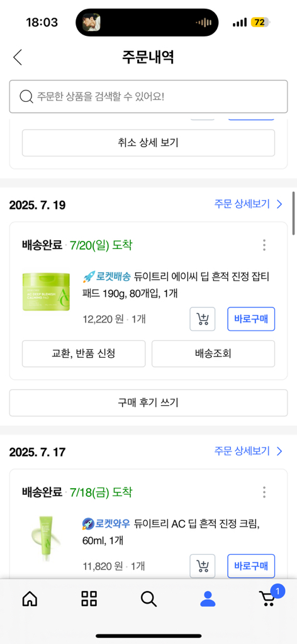Open the search tab in bottom bar

tap(148, 599)
